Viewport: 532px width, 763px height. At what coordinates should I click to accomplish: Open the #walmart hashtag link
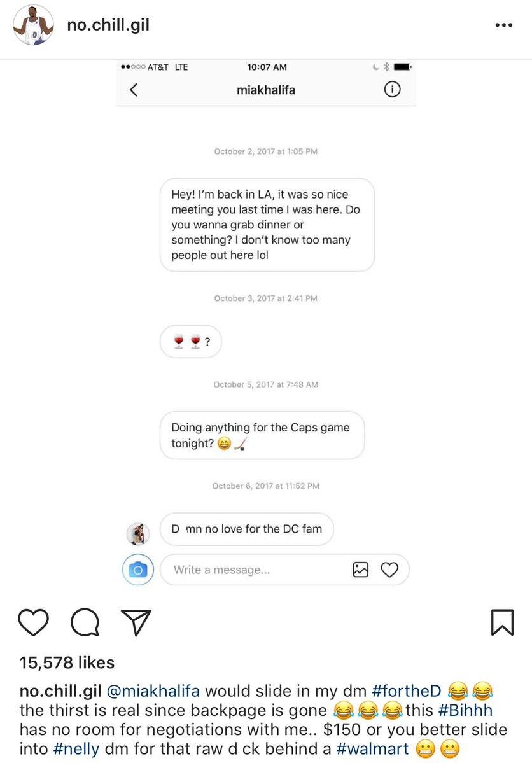coord(372,749)
